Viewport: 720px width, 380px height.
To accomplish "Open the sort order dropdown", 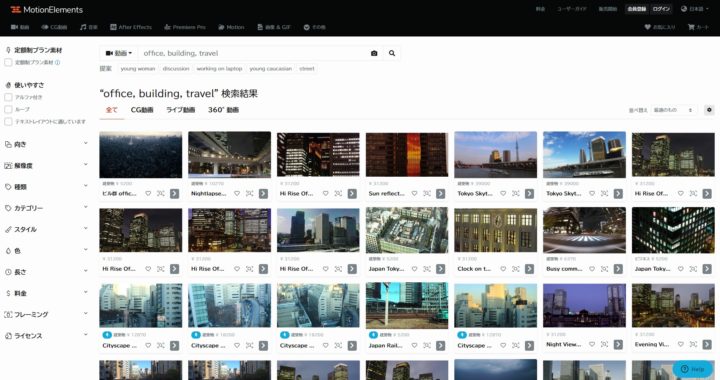I will point(673,110).
